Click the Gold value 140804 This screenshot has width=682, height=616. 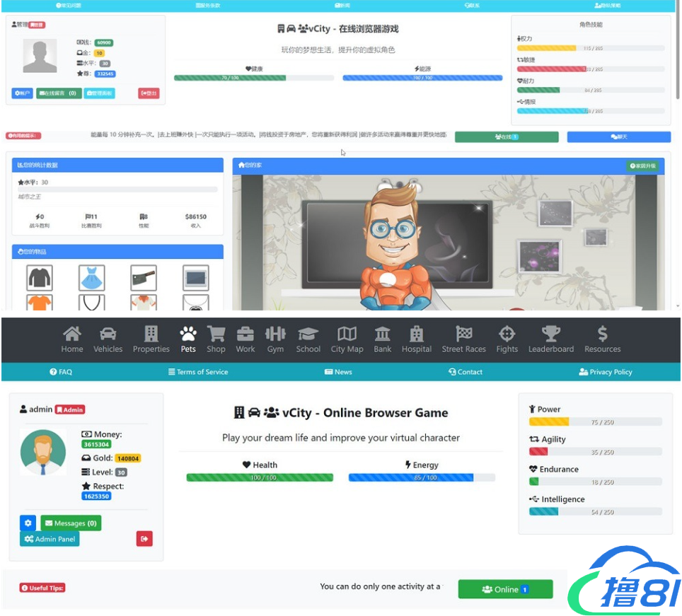click(x=128, y=458)
